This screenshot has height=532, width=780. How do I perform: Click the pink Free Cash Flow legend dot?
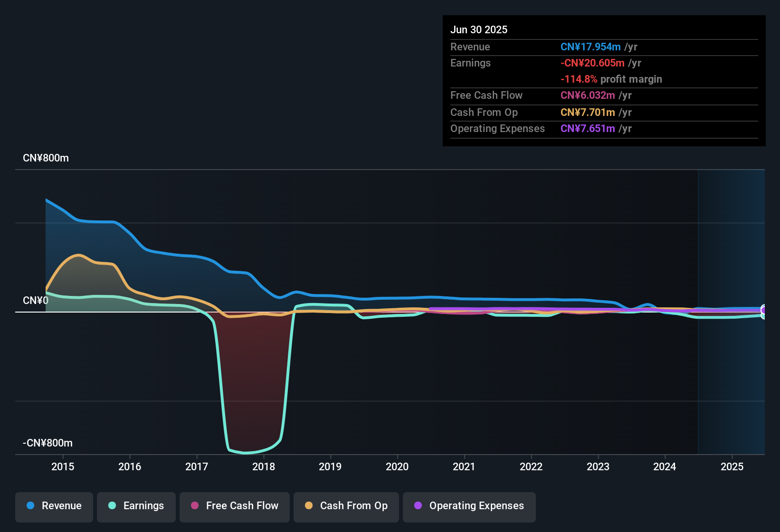[195, 506]
